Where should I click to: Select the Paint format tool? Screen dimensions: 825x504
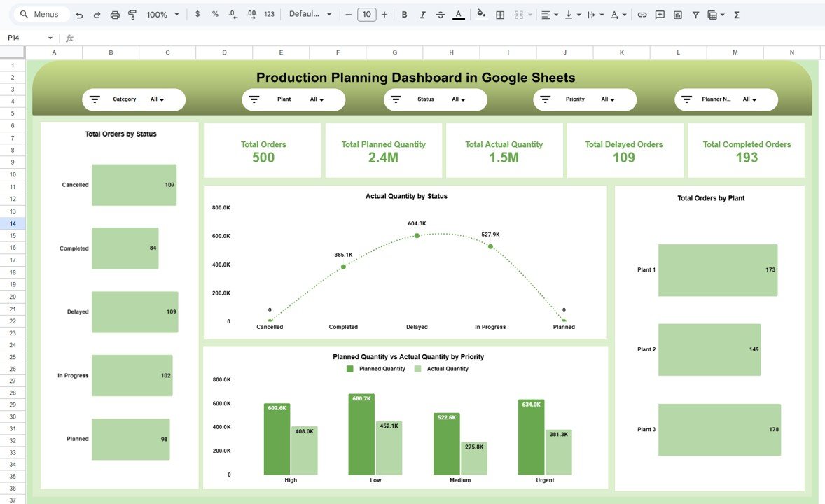click(132, 14)
